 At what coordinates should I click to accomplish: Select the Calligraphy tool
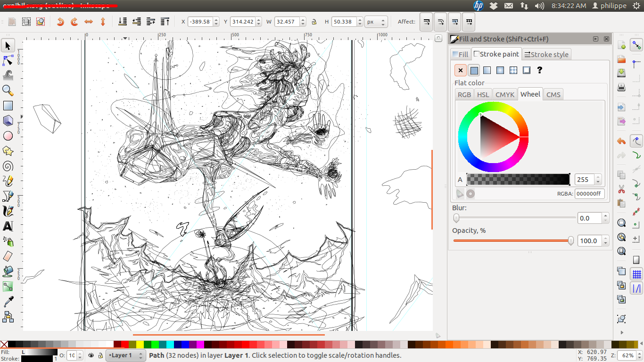pyautogui.click(x=8, y=211)
